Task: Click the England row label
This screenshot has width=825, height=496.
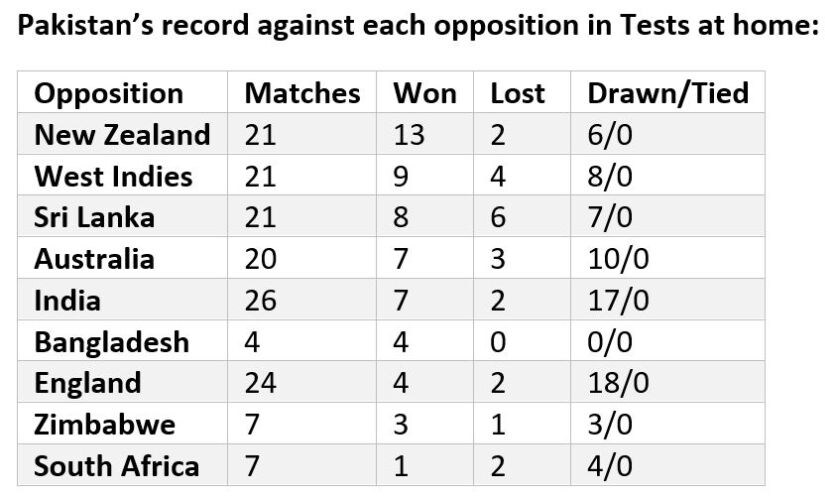Action: (x=88, y=383)
